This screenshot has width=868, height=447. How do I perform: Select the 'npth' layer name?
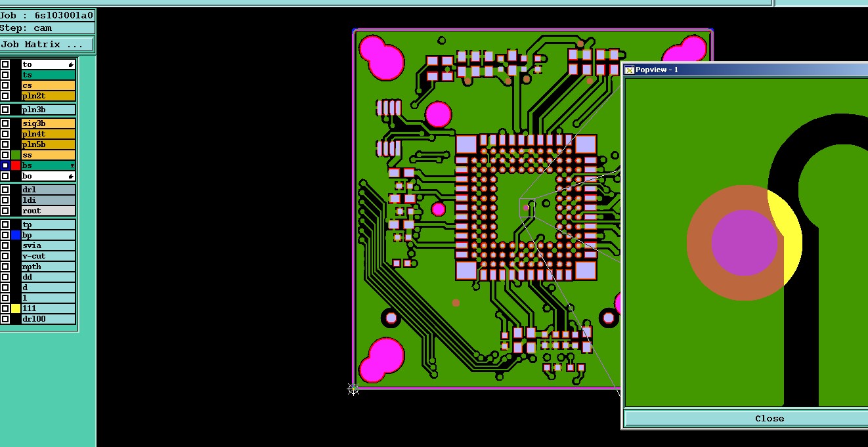pos(49,266)
